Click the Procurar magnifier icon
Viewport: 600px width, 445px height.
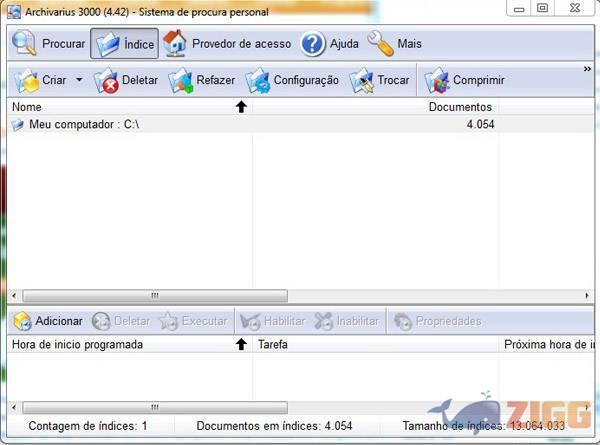[25, 44]
